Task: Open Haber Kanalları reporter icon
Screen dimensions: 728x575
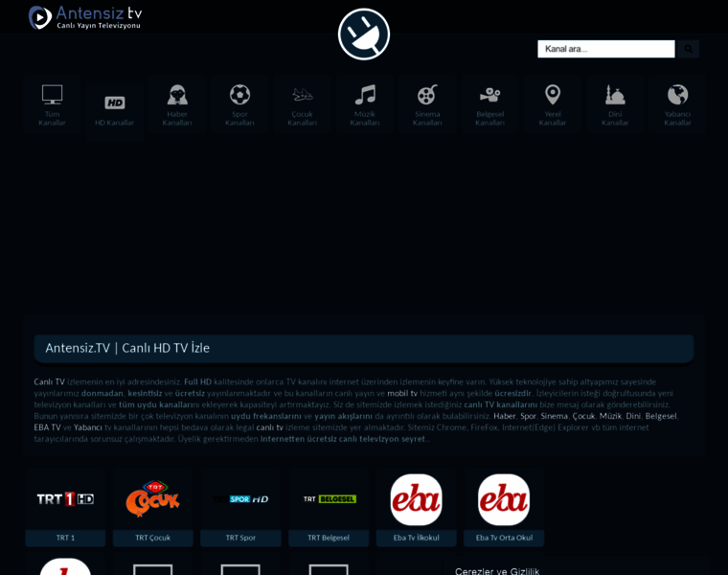Action: pyautogui.click(x=177, y=94)
